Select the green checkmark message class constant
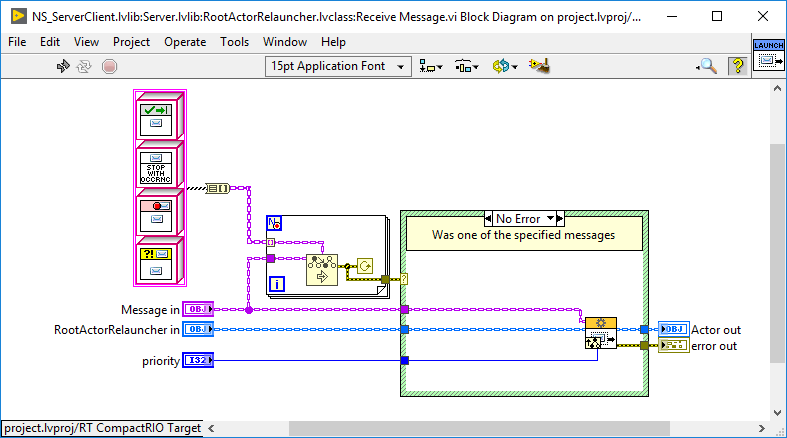 pyautogui.click(x=160, y=117)
